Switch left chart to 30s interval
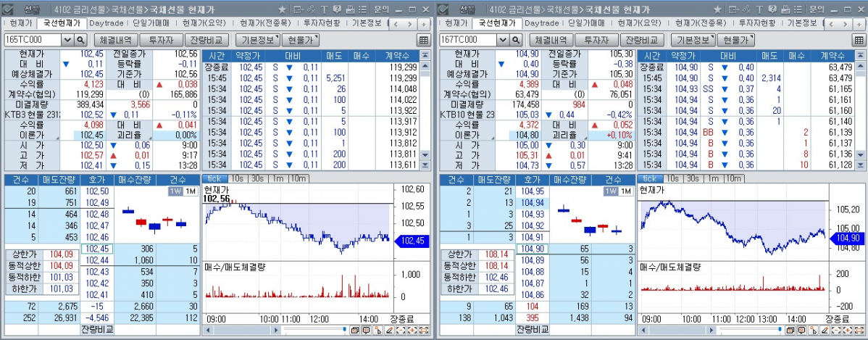Viewport: 868px width, 340px height. [x=257, y=178]
